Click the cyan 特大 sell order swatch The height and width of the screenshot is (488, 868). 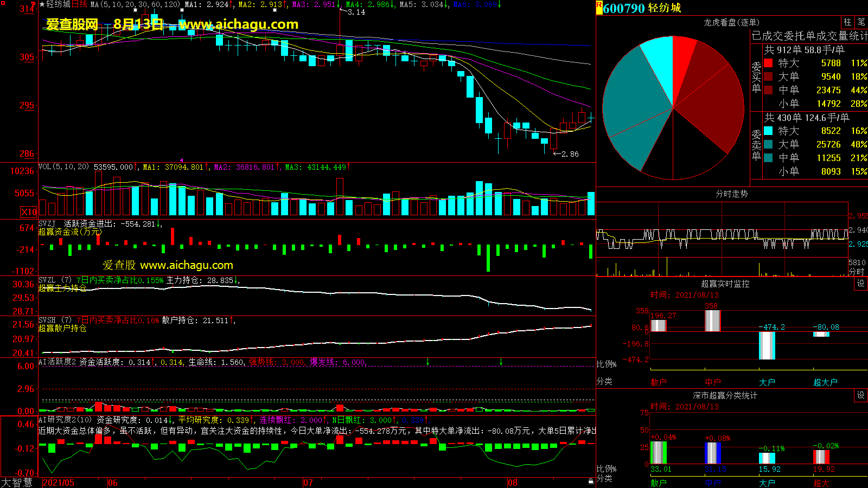click(768, 131)
